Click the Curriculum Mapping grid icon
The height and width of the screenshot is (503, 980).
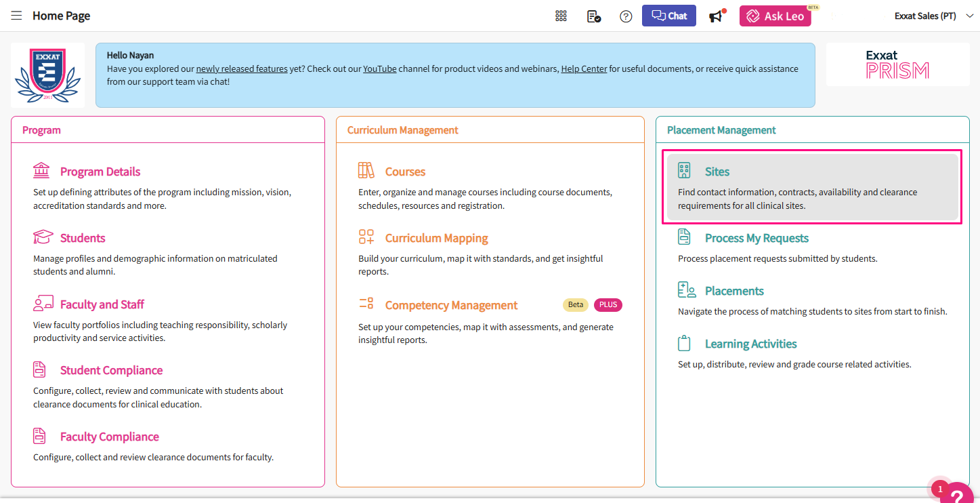coord(366,237)
